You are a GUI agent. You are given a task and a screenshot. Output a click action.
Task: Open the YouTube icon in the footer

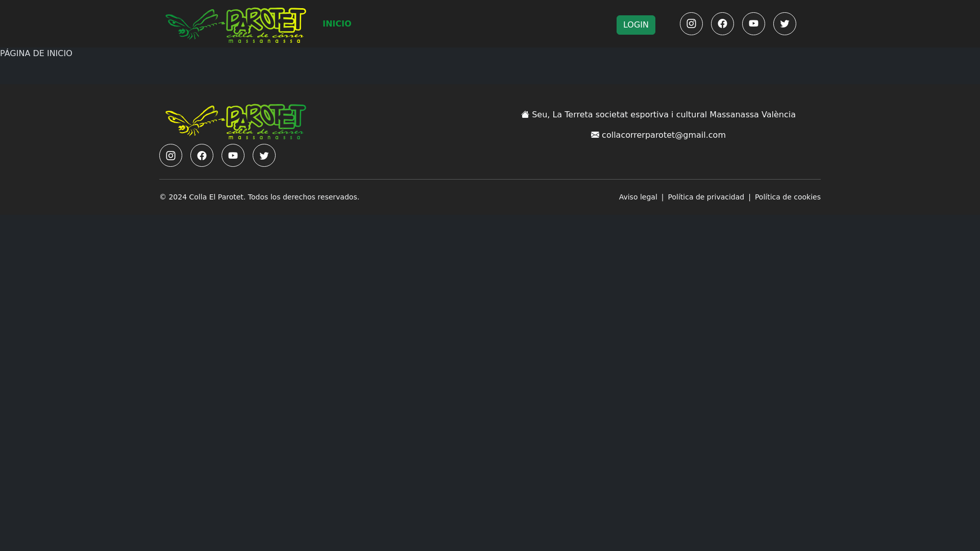tap(233, 155)
